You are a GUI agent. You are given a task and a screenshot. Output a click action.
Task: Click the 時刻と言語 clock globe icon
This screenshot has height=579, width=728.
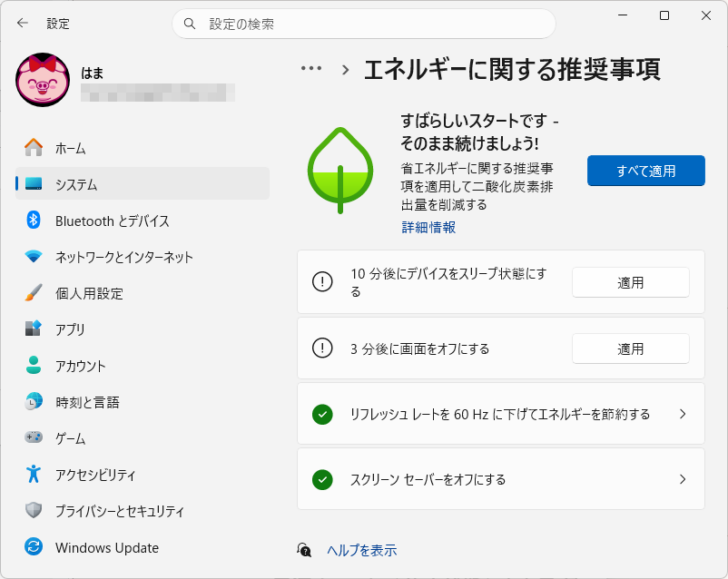(33, 401)
